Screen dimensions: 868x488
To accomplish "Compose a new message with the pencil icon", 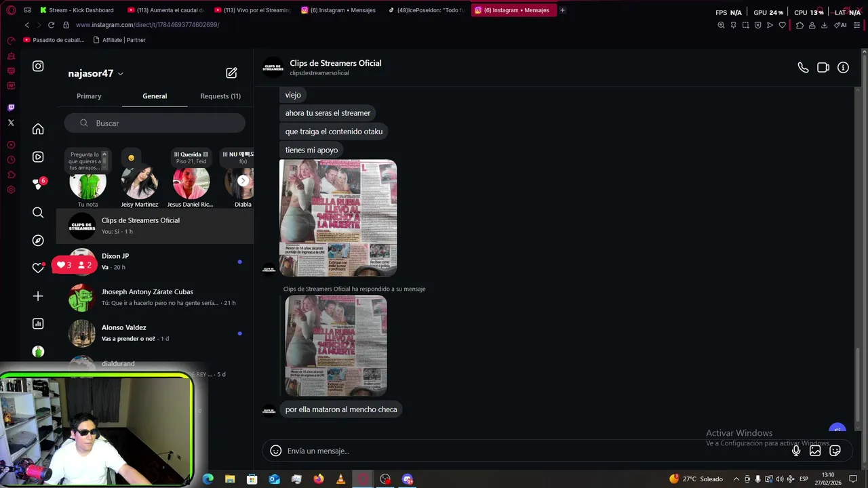I will [x=231, y=73].
